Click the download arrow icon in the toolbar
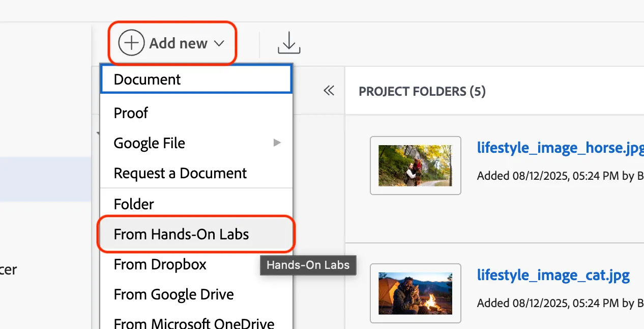This screenshot has width=644, height=329. click(289, 43)
